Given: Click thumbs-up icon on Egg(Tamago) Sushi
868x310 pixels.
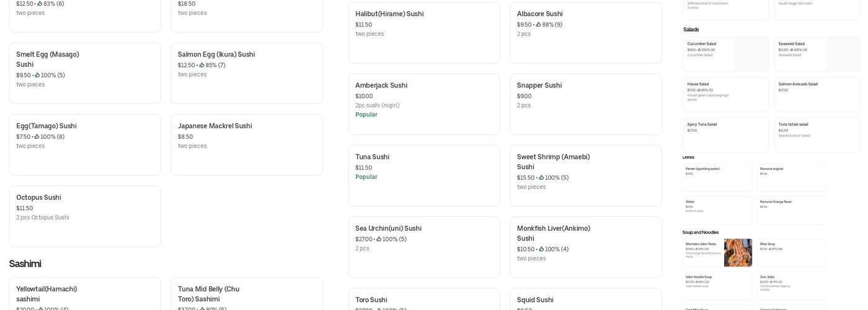Looking at the screenshot, I should [37, 137].
